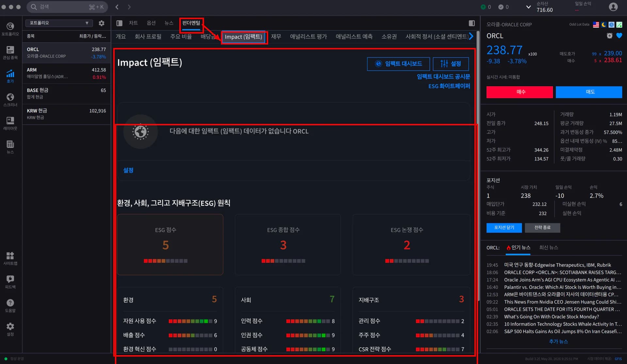627x364 pixels.
Task: Switch to the 차트 tab
Action: 133,23
